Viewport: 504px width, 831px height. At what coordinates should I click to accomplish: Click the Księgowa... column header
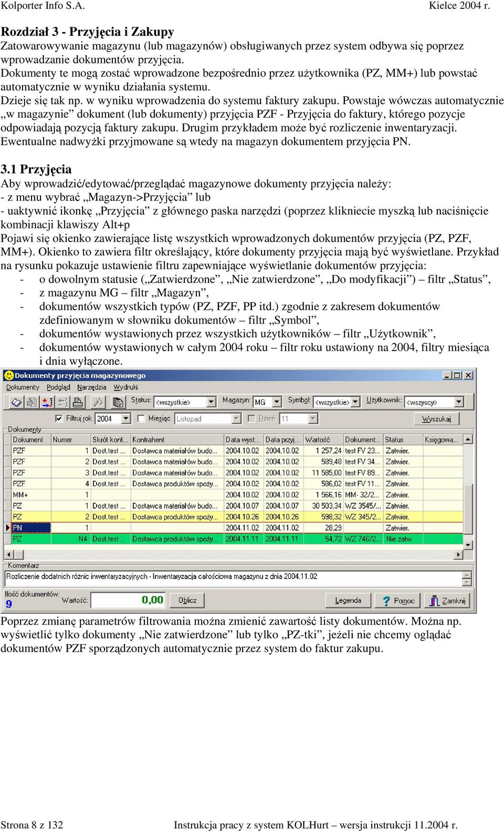tap(443, 439)
